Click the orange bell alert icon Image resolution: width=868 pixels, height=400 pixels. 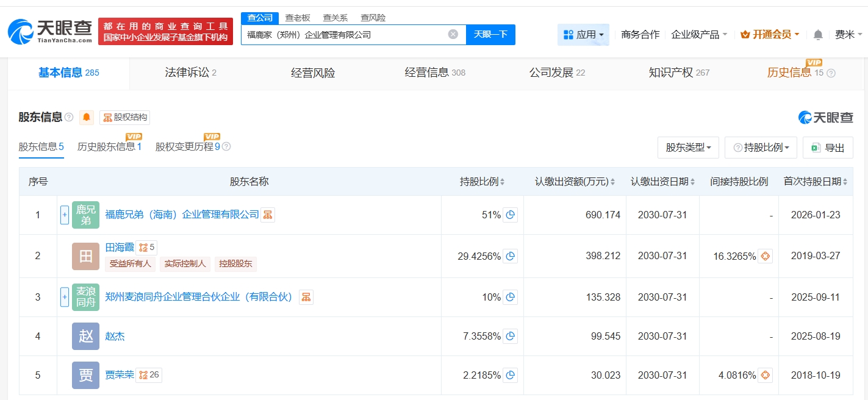point(87,118)
